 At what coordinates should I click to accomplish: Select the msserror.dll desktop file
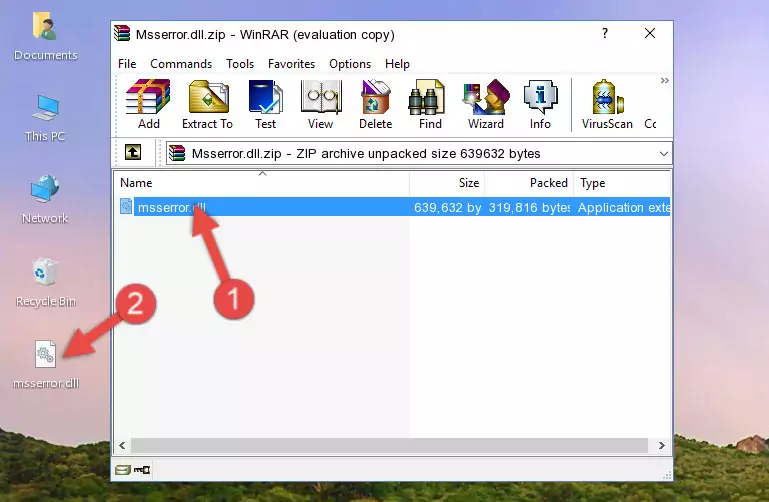(x=46, y=365)
